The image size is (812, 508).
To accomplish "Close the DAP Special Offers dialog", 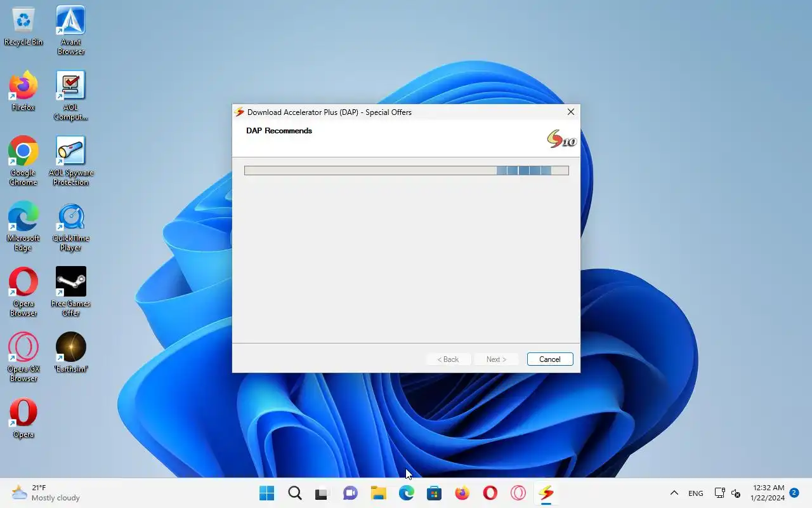I will point(571,112).
